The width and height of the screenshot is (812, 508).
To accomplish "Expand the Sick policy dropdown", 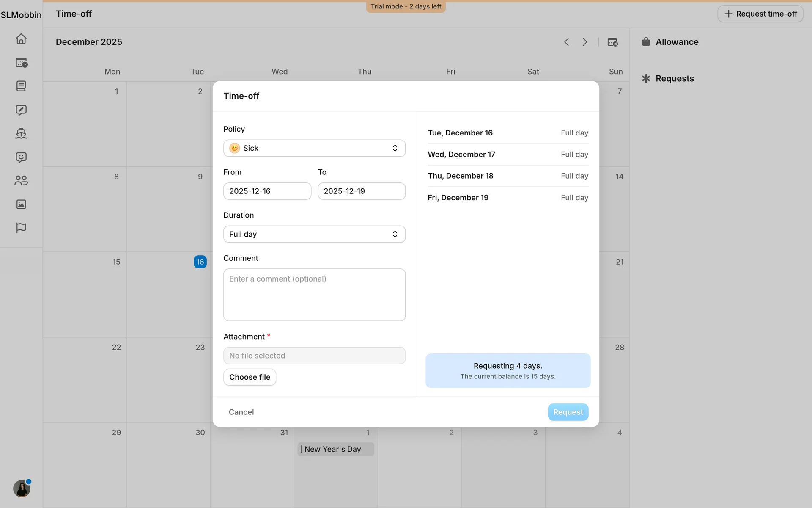I will pyautogui.click(x=314, y=148).
